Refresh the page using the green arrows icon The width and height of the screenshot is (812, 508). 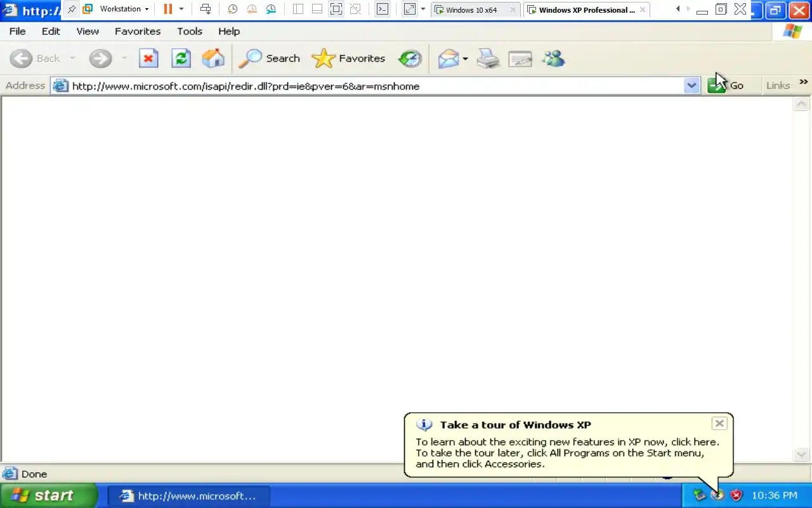pos(181,58)
